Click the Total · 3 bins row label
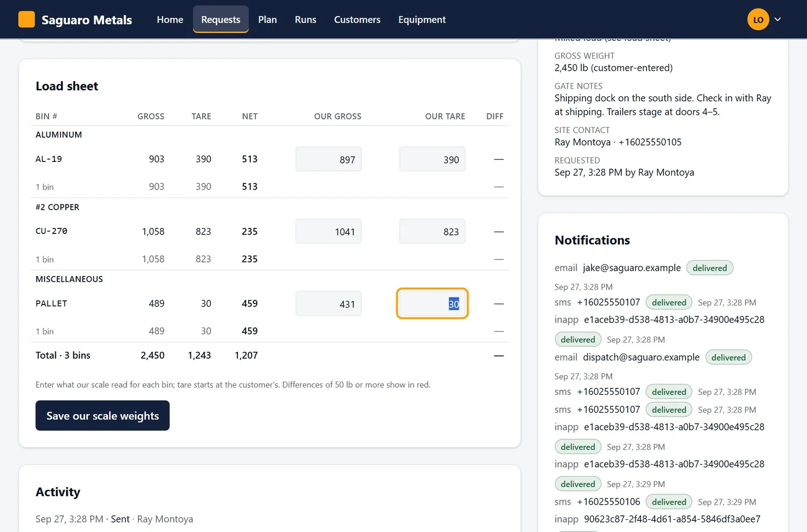This screenshot has height=532, width=807. click(63, 355)
